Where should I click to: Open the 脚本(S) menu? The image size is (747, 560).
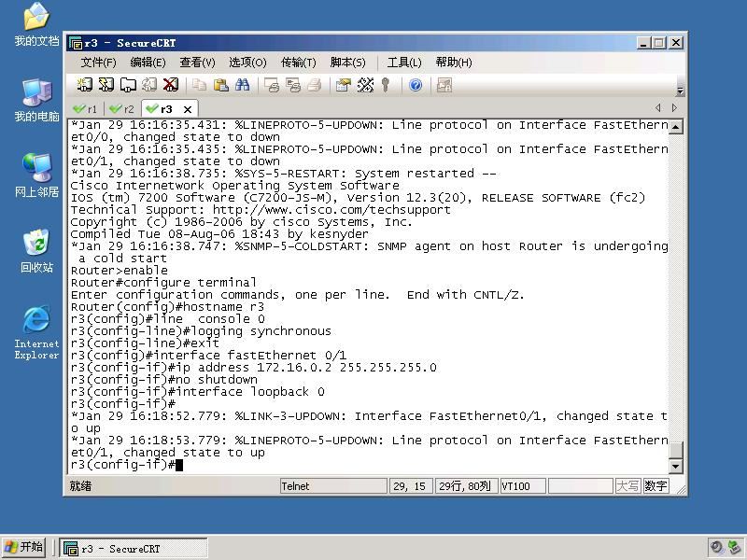tap(347, 63)
